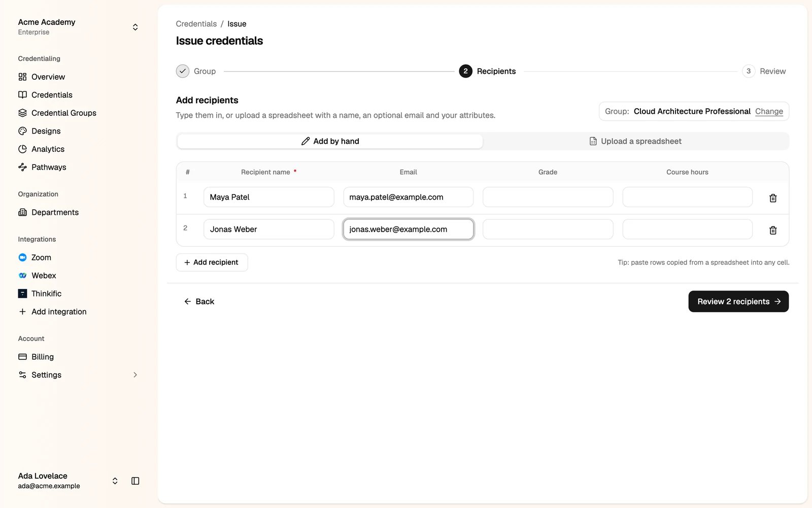
Task: Switch to Upload a spreadsheet tab
Action: coord(635,141)
